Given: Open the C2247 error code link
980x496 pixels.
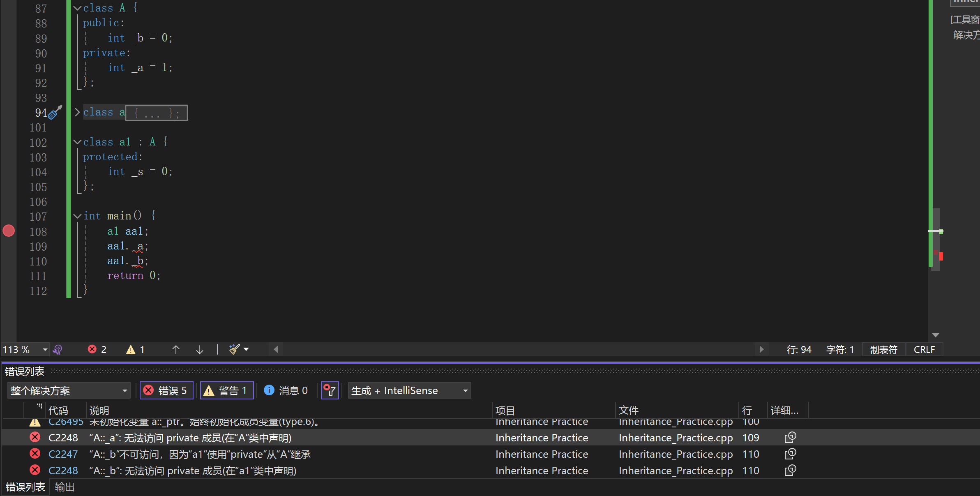Looking at the screenshot, I should (63, 454).
